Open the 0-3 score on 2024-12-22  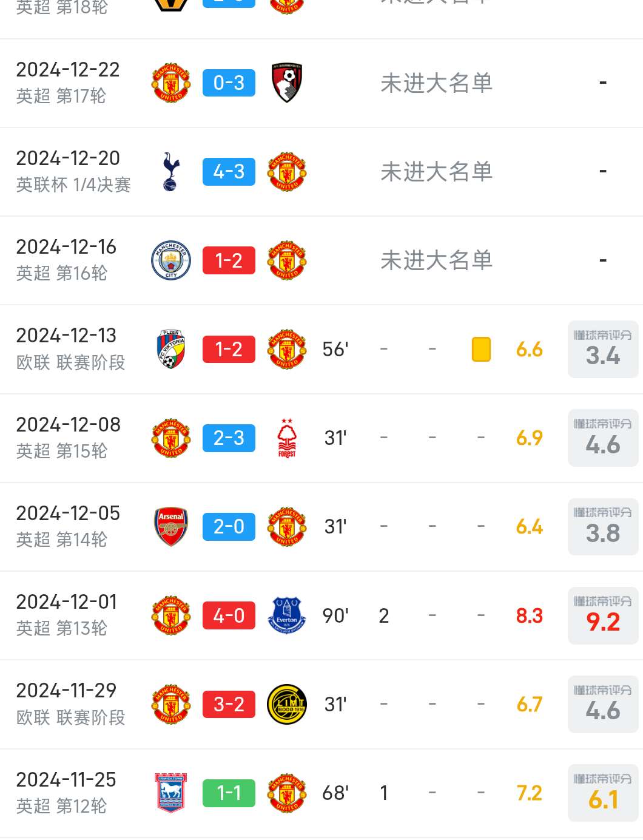[229, 83]
